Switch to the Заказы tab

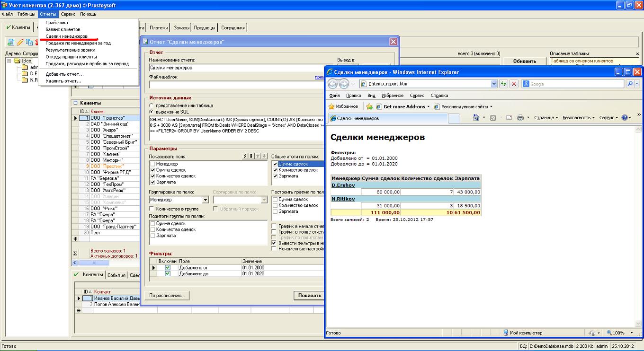tap(181, 27)
